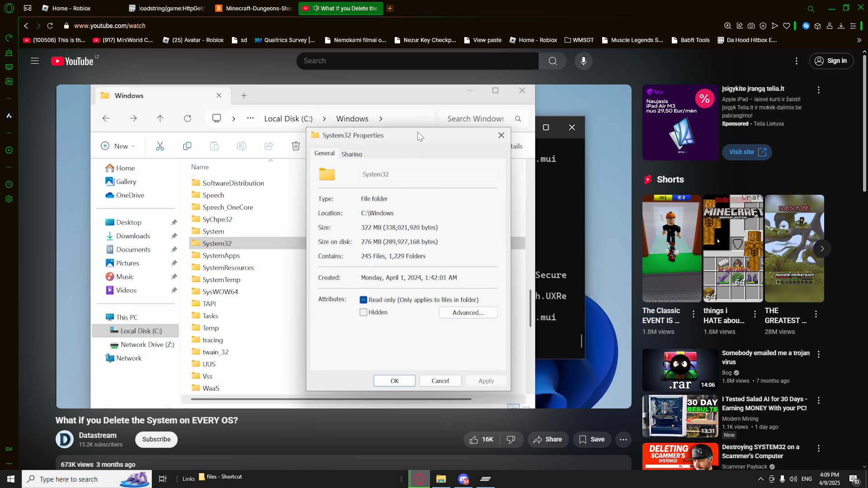This screenshot has height=488, width=868.
Task: Open menu for 'The Classic EVENT IS' short
Action: [x=693, y=314]
